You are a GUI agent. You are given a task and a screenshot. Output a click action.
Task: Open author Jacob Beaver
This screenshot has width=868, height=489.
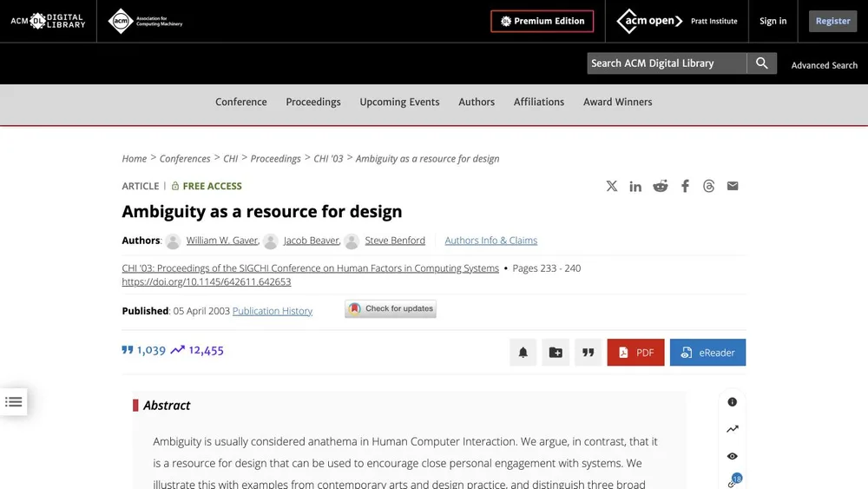click(x=311, y=241)
